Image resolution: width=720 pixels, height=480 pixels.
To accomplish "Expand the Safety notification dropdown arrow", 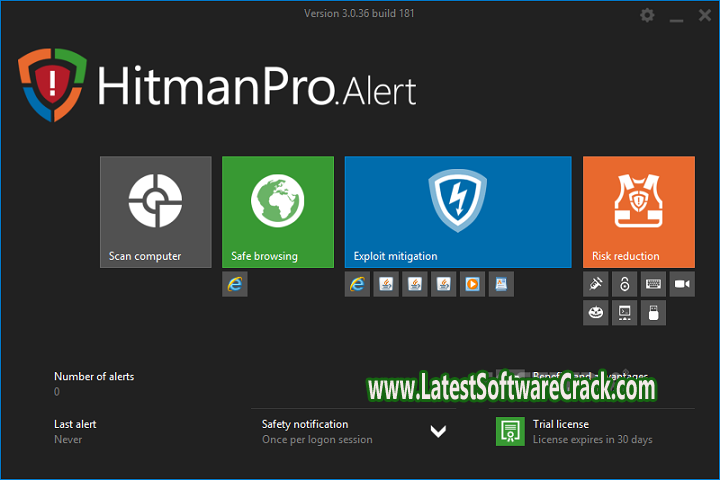I will (437, 432).
